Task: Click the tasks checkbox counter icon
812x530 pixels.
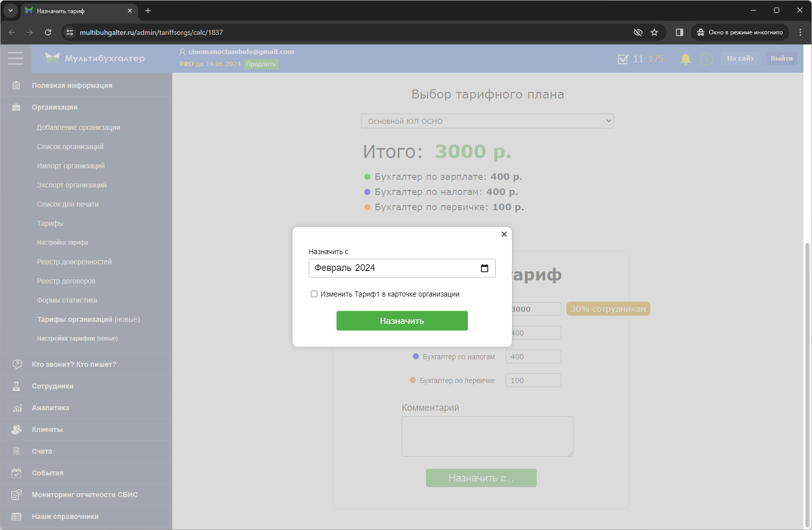Action: 623,59
